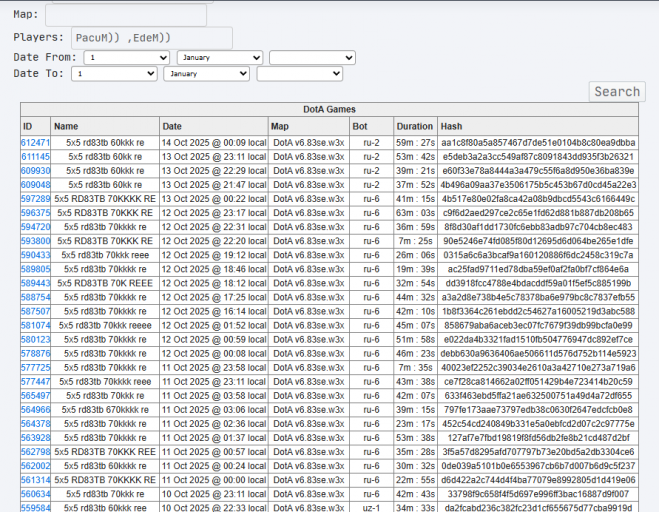Click the Date column header
Image resolution: width=659 pixels, height=512 pixels.
[x=214, y=126]
